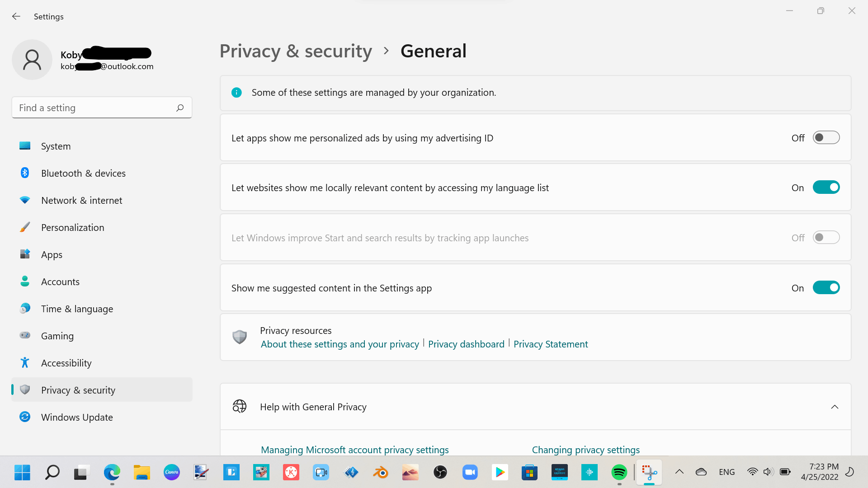Open File Explorer on the taskbar
Image resolution: width=868 pixels, height=488 pixels.
click(142, 472)
